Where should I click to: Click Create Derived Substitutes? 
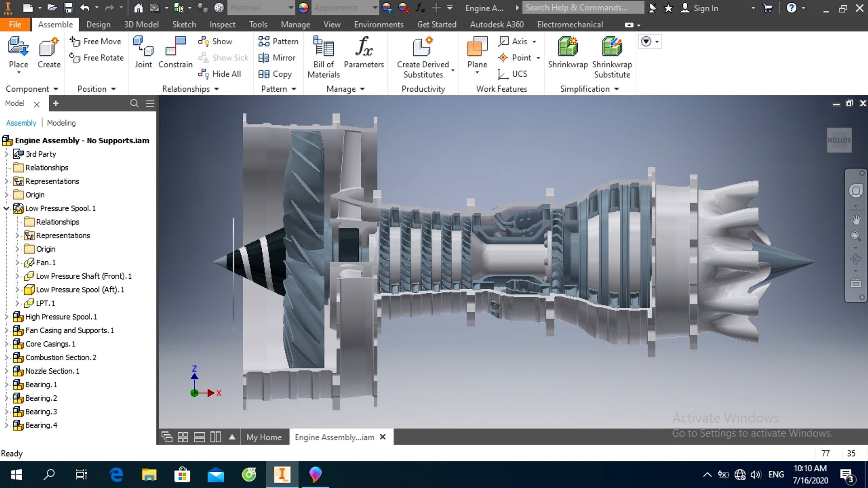[421, 54]
